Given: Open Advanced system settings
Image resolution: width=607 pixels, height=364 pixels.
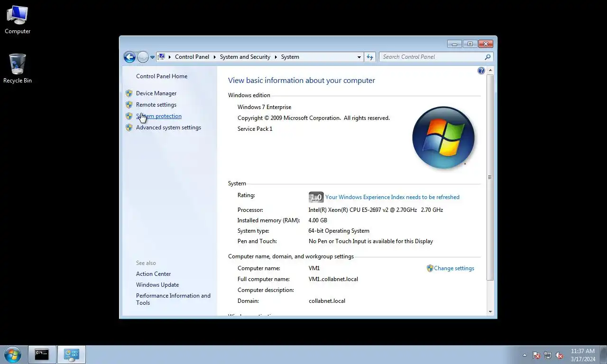Looking at the screenshot, I should click(x=168, y=127).
